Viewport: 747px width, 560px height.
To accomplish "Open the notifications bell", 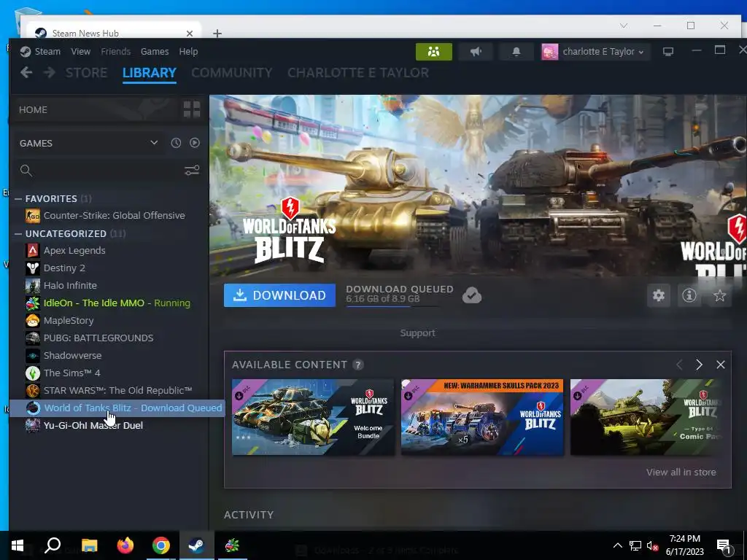I will click(516, 52).
